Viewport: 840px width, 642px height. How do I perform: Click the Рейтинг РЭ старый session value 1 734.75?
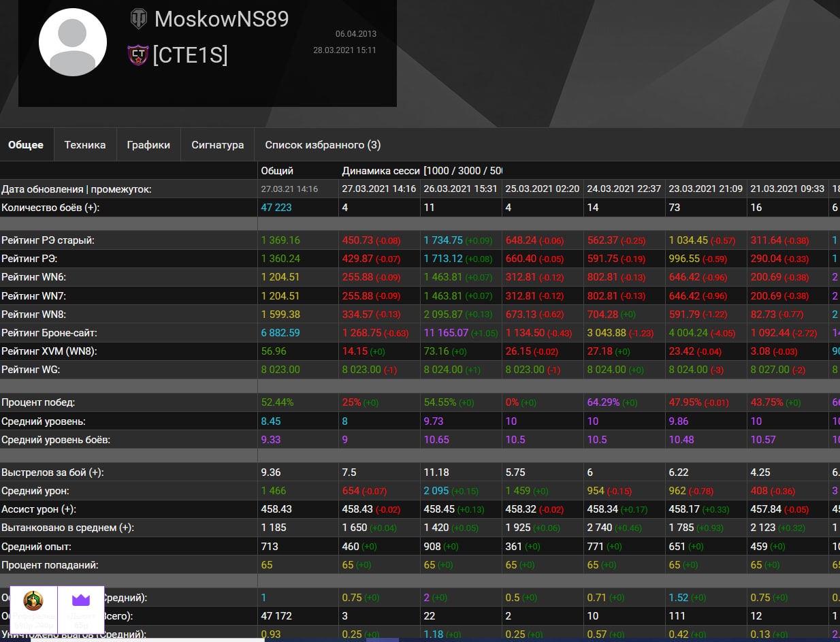(443, 240)
